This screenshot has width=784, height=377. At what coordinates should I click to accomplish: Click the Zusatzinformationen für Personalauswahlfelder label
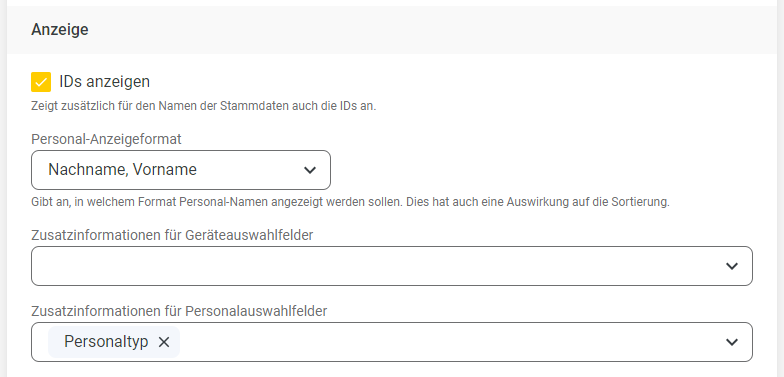(179, 311)
